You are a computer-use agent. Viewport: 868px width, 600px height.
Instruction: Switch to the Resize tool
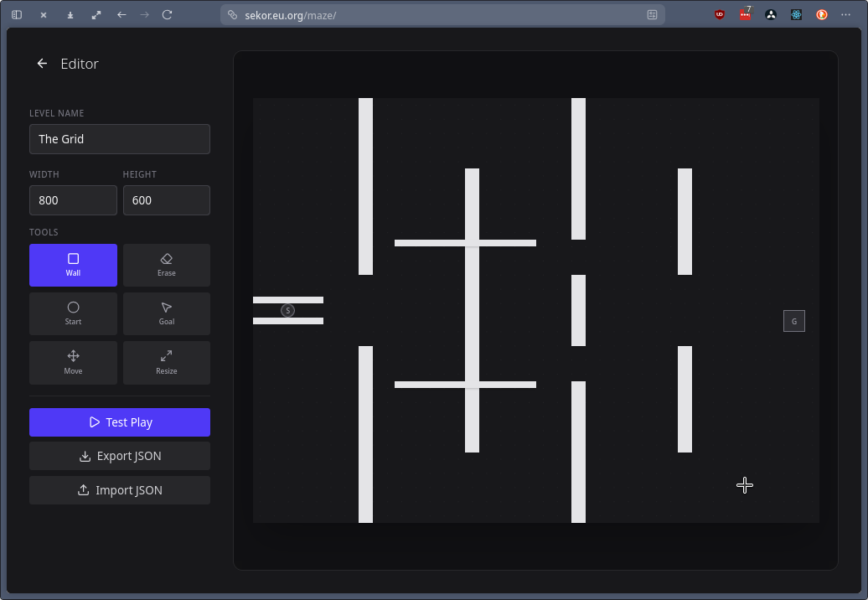[x=166, y=363]
